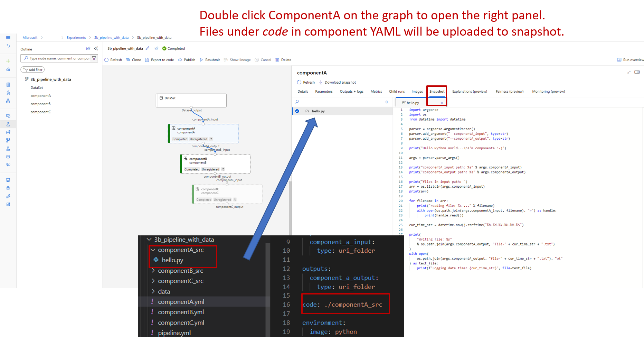This screenshot has height=337, width=644.
Task: Click the Microsoft breadcrumb link
Action: coord(30,38)
